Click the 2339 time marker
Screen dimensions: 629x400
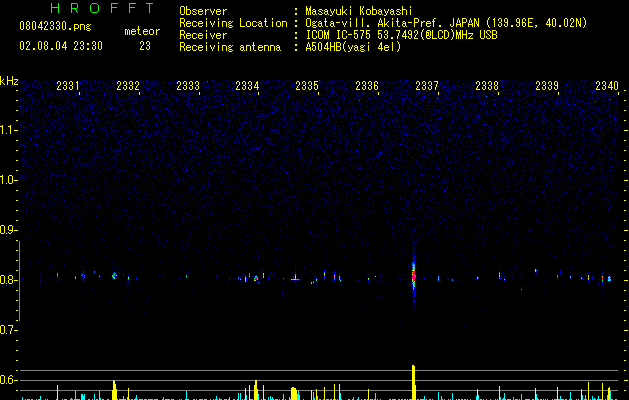coord(547,86)
